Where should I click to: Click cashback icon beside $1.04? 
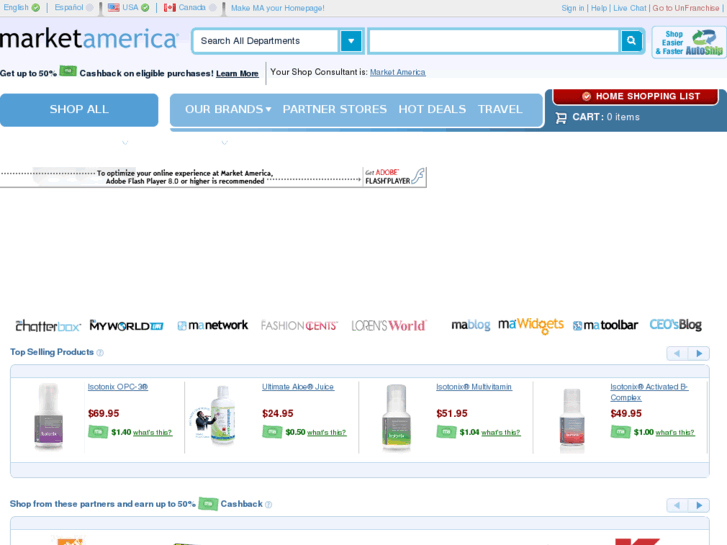(x=446, y=432)
